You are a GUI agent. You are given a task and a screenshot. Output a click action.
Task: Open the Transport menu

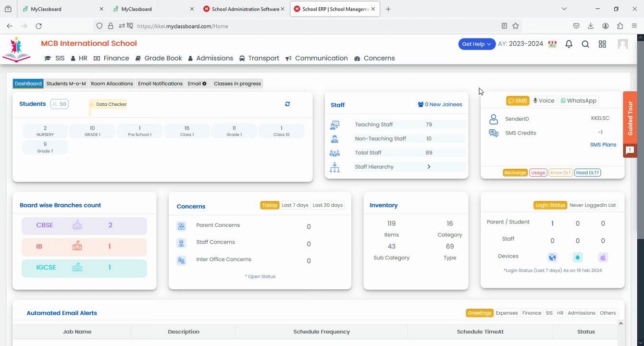point(259,58)
